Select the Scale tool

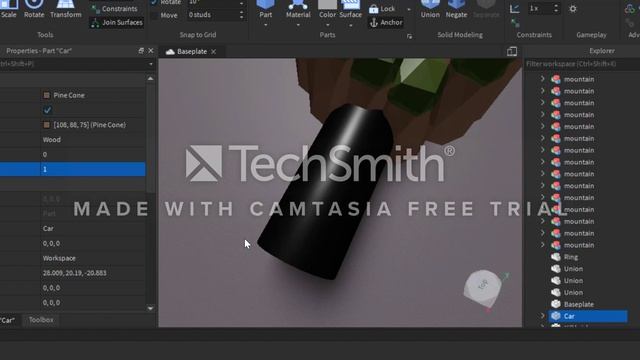[9, 9]
